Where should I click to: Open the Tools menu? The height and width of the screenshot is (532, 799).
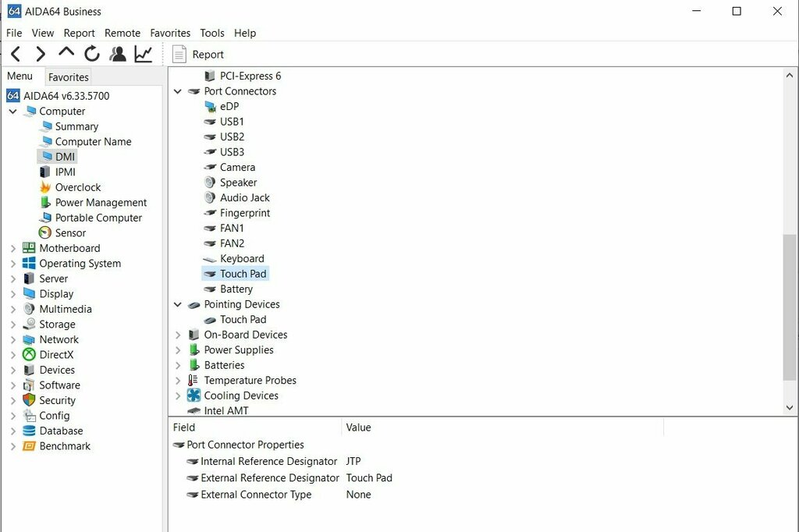(212, 33)
